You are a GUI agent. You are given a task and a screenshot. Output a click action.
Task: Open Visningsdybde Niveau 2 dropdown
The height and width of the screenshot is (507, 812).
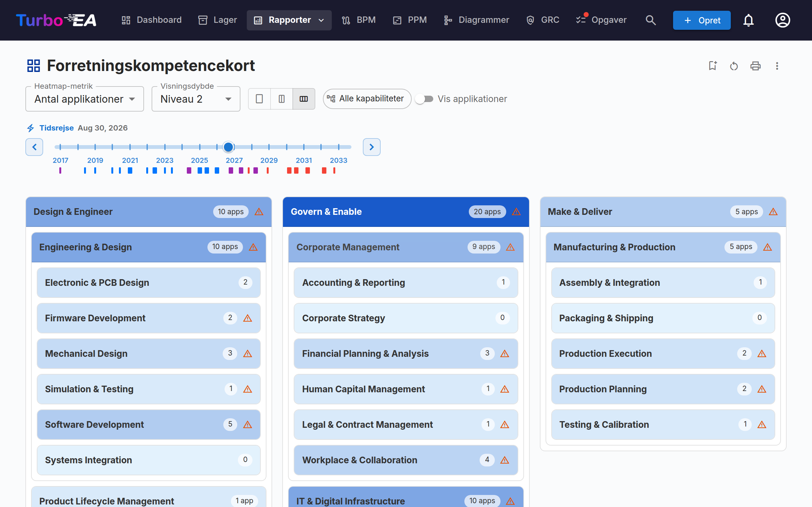196,99
